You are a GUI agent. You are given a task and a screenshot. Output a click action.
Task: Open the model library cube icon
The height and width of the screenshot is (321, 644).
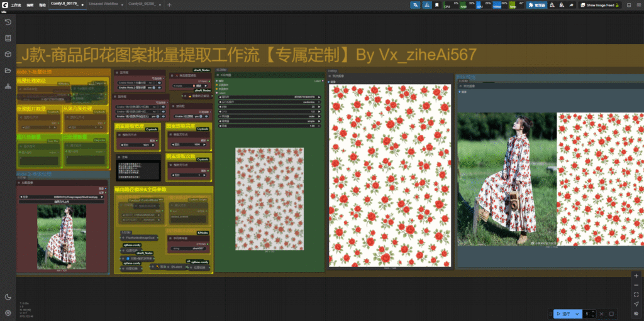point(8,54)
